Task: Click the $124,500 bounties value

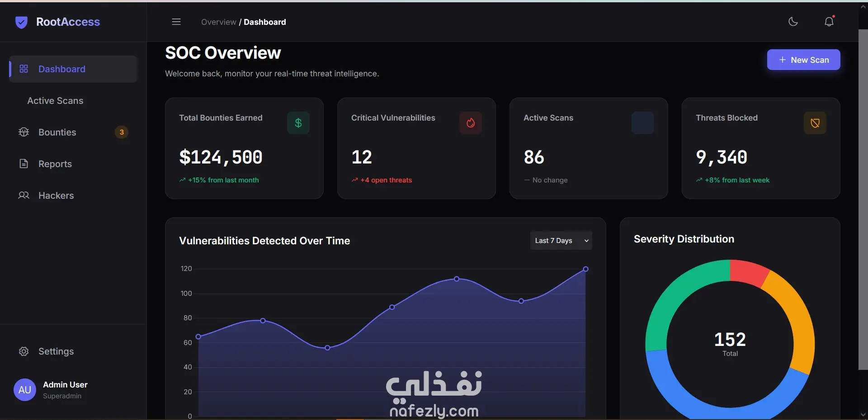Action: tap(221, 157)
